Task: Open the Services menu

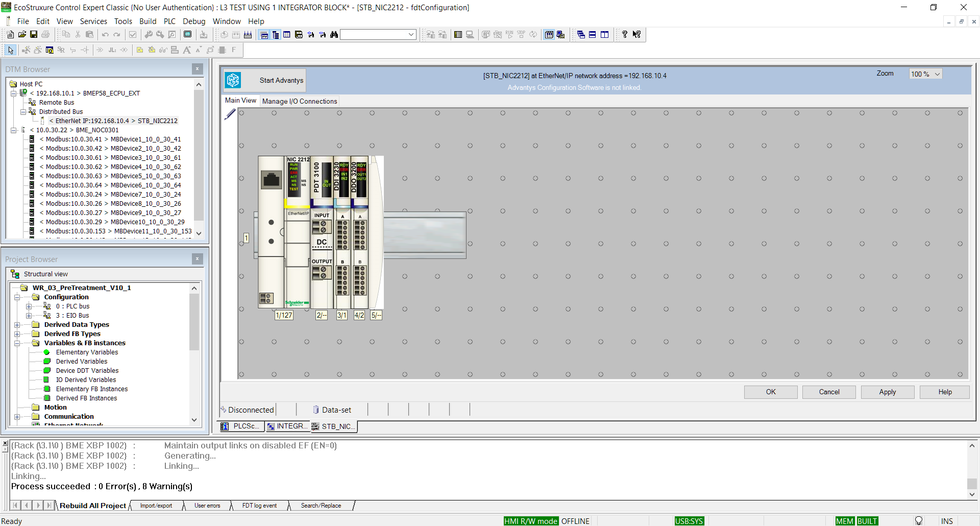Action: 93,21
